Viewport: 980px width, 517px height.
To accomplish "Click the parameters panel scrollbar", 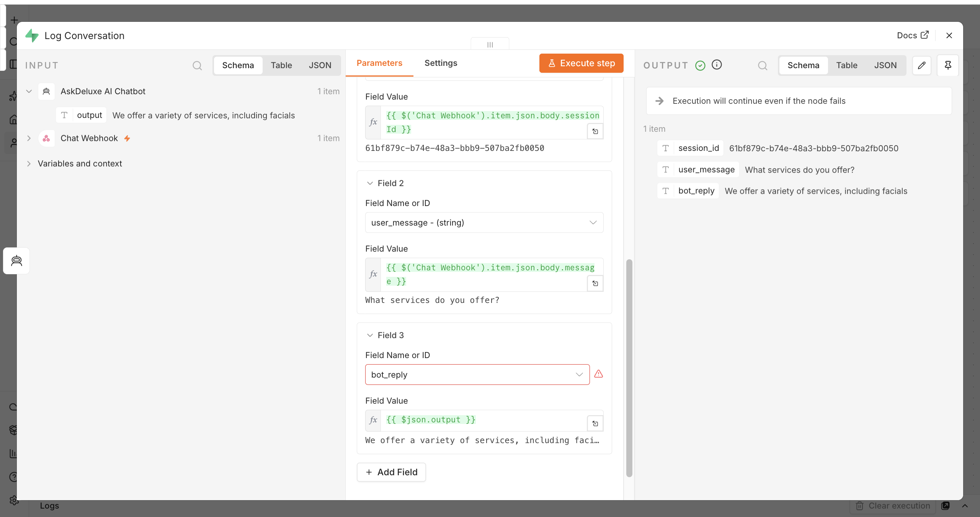I will [x=629, y=368].
